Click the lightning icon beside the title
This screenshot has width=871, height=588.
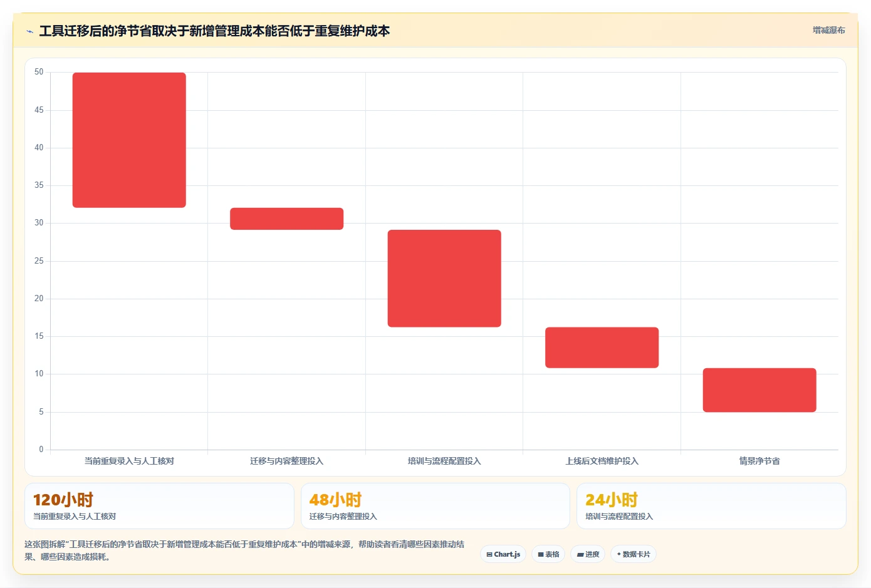click(29, 31)
